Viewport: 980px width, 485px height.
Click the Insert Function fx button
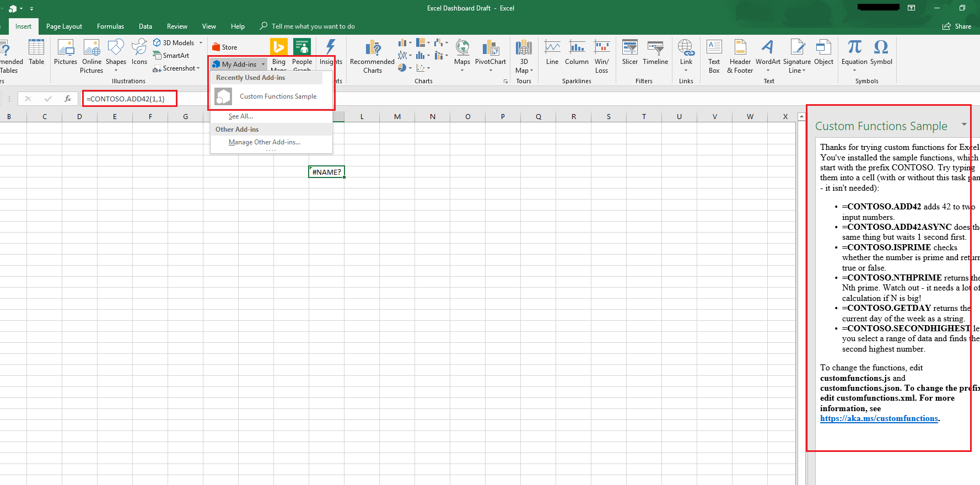[x=68, y=99]
